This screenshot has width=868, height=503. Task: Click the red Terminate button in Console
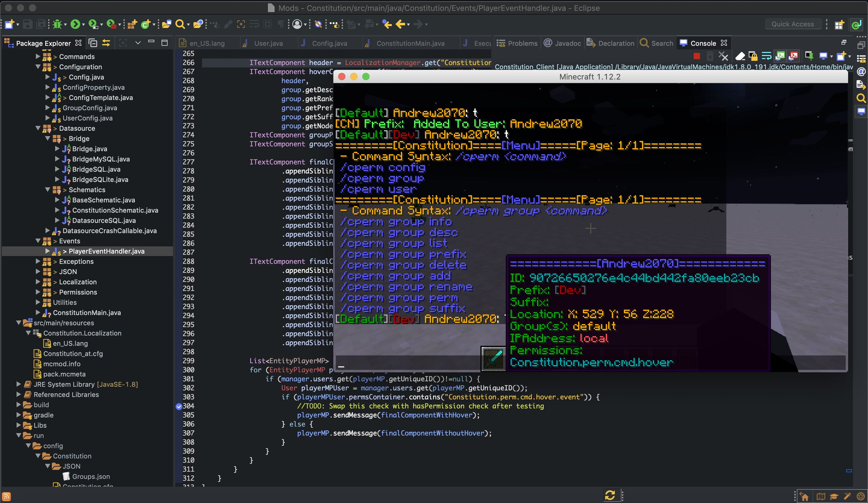(697, 56)
